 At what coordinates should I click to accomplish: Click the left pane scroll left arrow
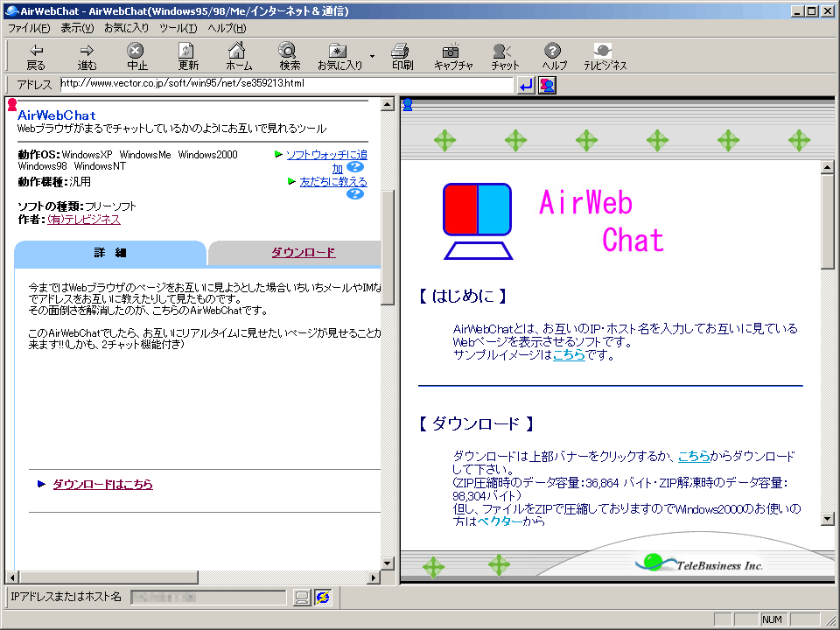11,577
